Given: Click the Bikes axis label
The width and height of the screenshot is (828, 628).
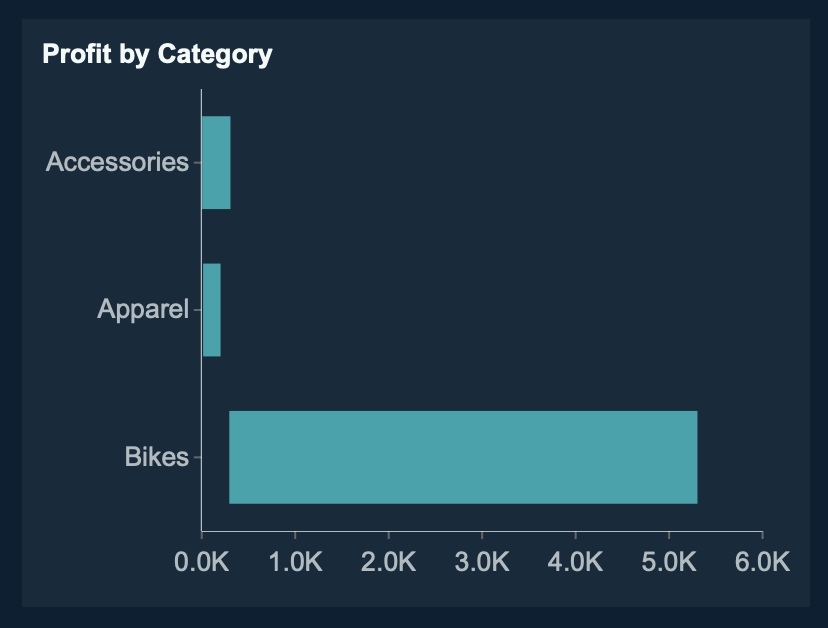Looking at the screenshot, I should point(156,458).
